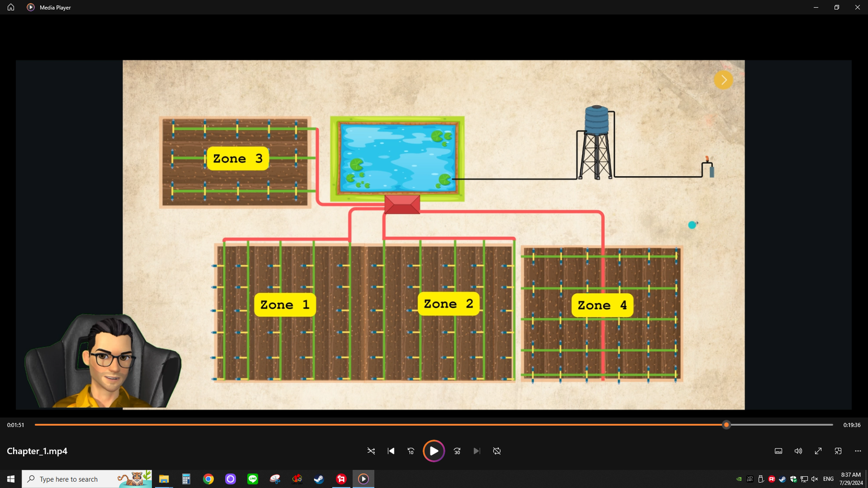Open the Windows Start menu
868x488 pixels.
tap(10, 479)
